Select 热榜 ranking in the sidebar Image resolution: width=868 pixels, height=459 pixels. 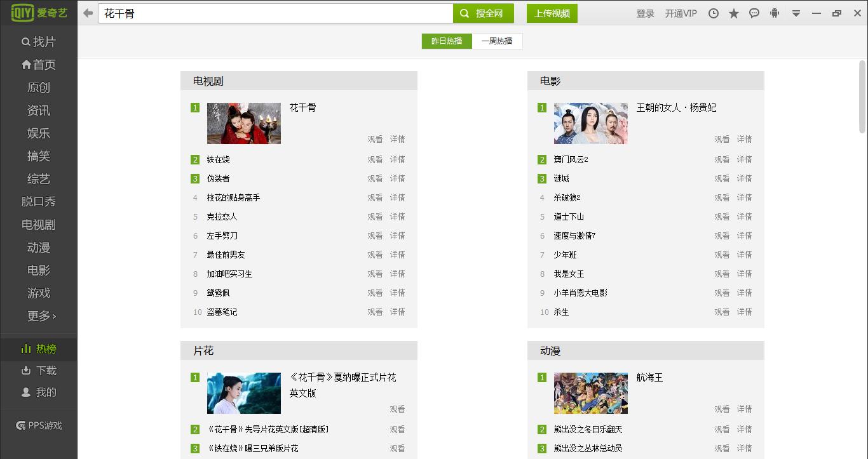point(39,349)
